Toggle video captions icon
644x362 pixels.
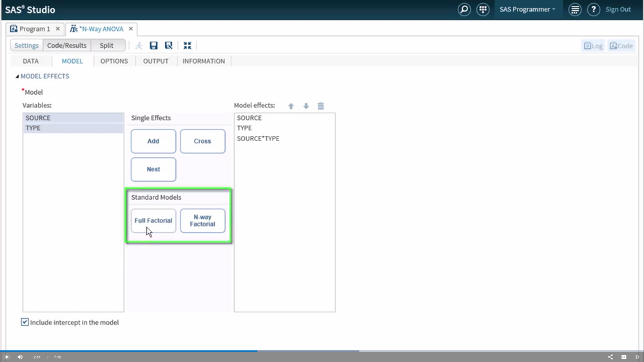point(624,357)
